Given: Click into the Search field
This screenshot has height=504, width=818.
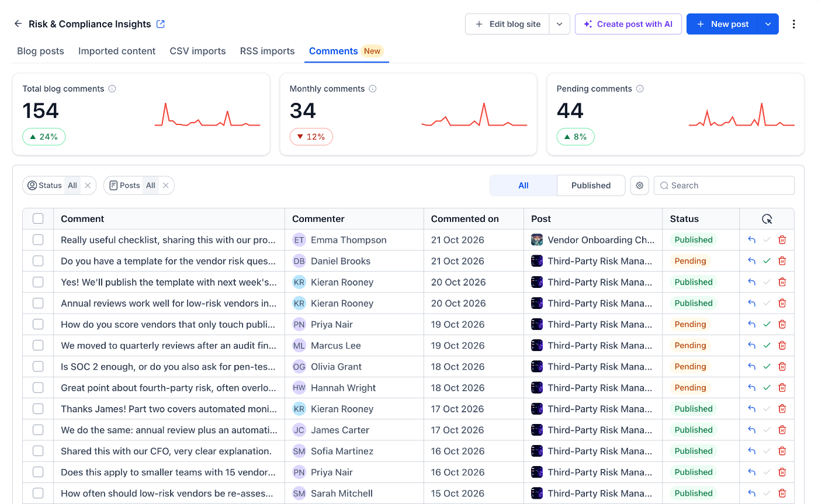Looking at the screenshot, I should pos(724,185).
